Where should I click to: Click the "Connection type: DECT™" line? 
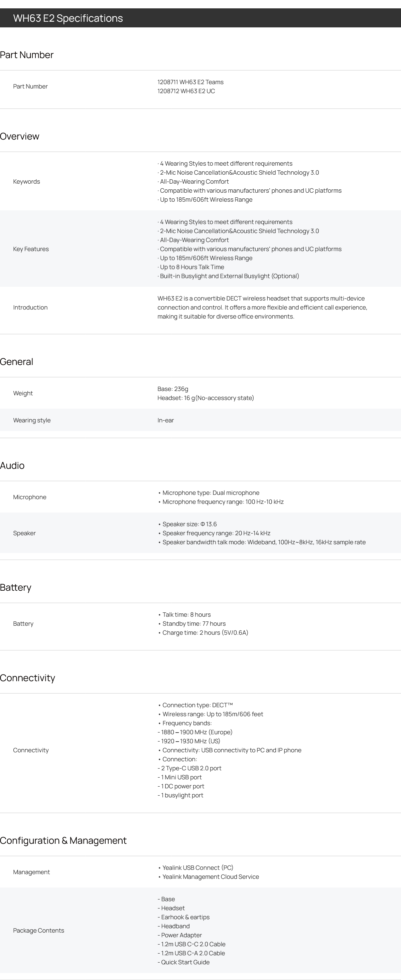(x=195, y=705)
